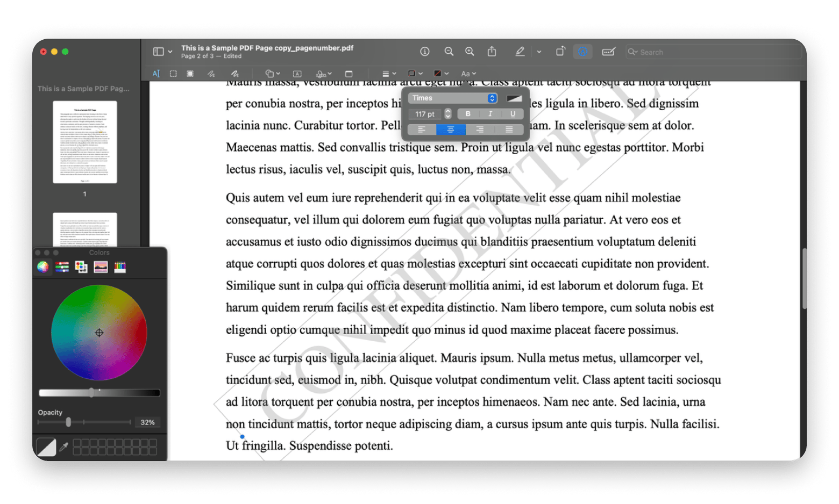The image size is (839, 504).
Task: Toggle the Markup toolbar pencil
Action: click(x=520, y=51)
